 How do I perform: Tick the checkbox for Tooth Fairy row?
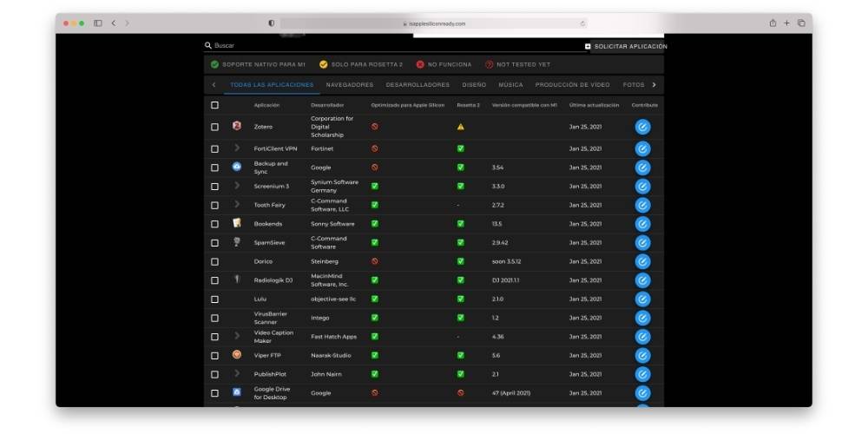pyautogui.click(x=215, y=205)
